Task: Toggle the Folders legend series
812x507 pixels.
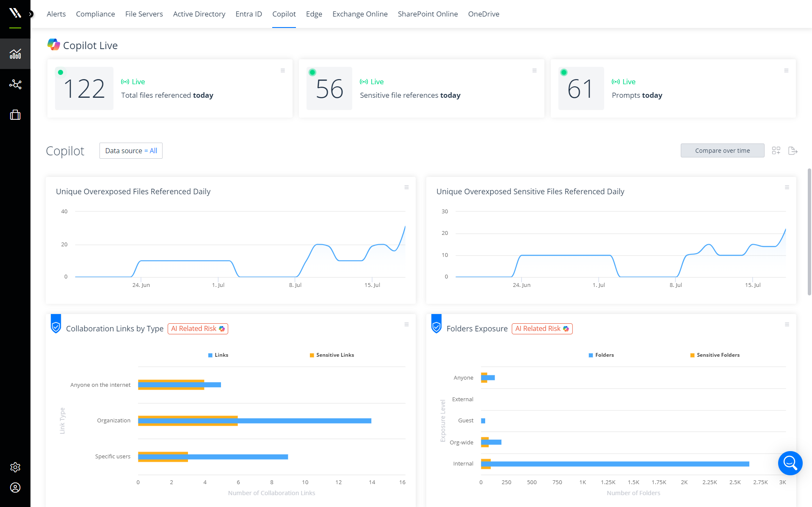Action: point(601,355)
